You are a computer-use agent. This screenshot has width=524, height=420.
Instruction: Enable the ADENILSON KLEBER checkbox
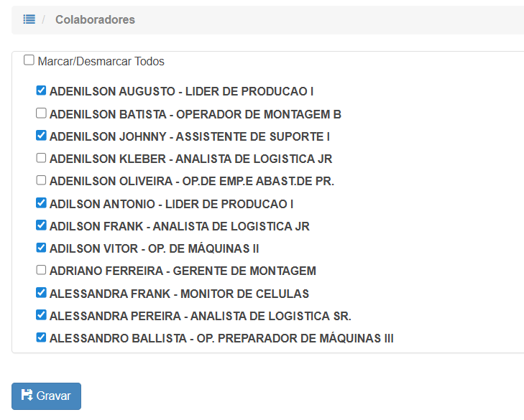tap(41, 158)
